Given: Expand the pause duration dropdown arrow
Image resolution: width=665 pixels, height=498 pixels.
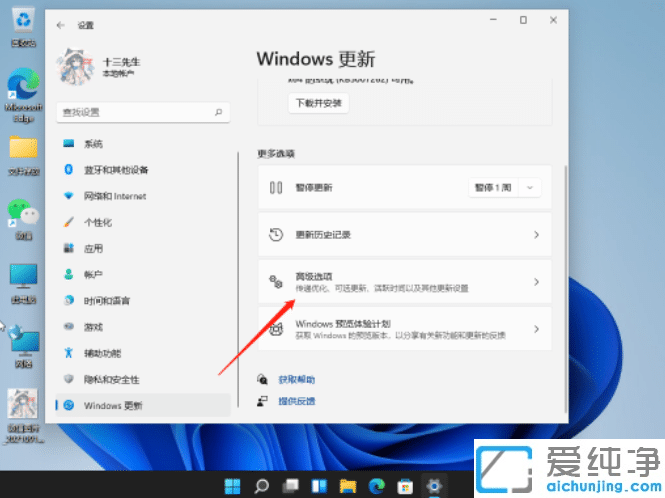Looking at the screenshot, I should pyautogui.click(x=530, y=187).
